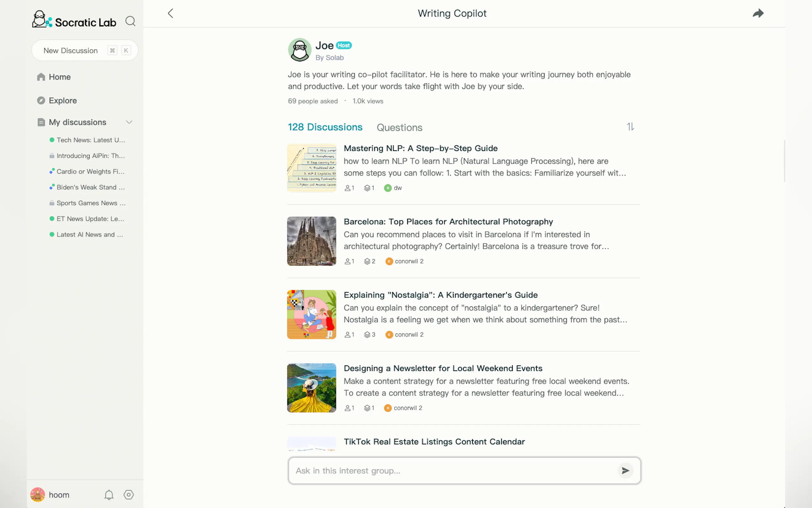Screen dimensions: 812x508
Task: Open settings gear icon near hoom
Action: [x=129, y=495]
